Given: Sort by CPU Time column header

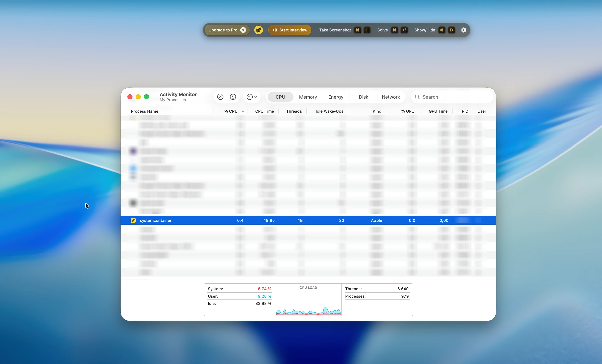Looking at the screenshot, I should coord(264,111).
